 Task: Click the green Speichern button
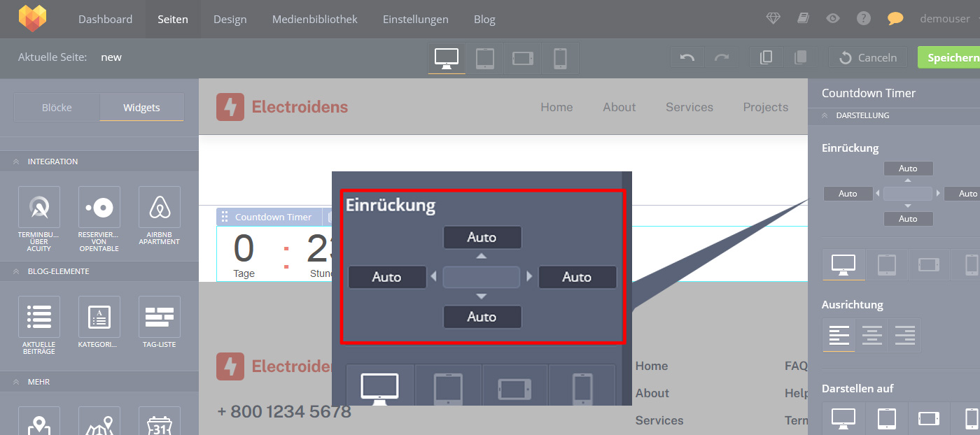[x=952, y=58]
